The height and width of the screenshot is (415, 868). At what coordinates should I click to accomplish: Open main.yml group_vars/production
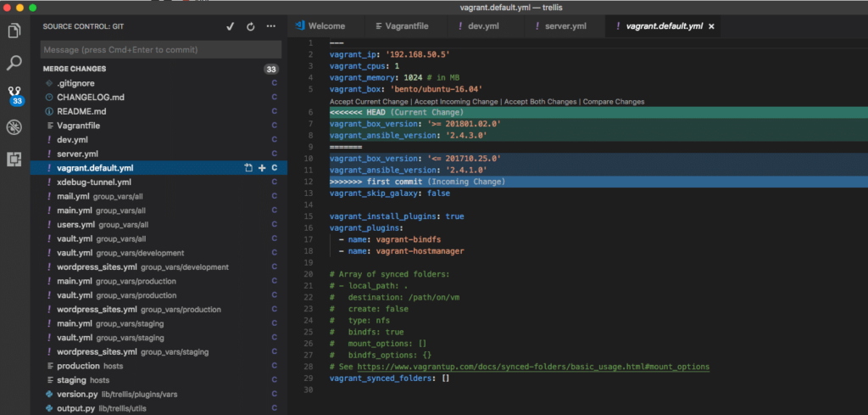[x=159, y=281]
